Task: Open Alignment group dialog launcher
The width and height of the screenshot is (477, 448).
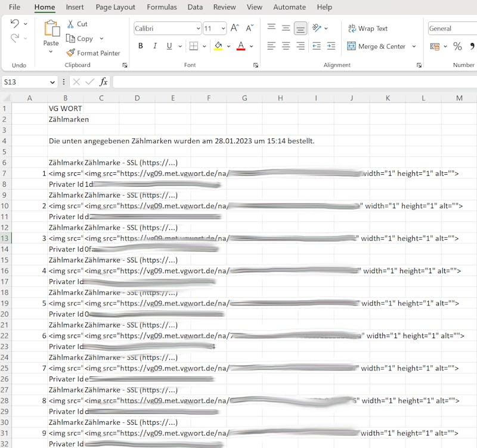Action: [x=419, y=65]
